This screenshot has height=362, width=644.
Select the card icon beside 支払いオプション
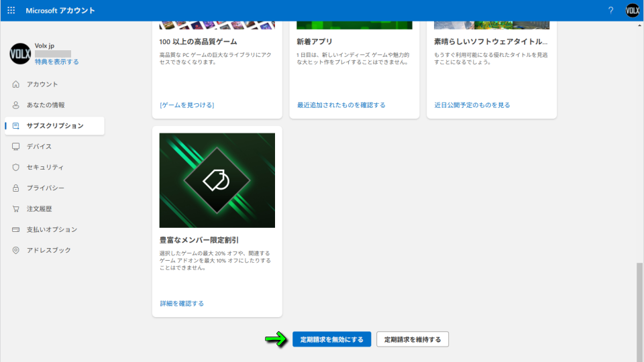15,230
